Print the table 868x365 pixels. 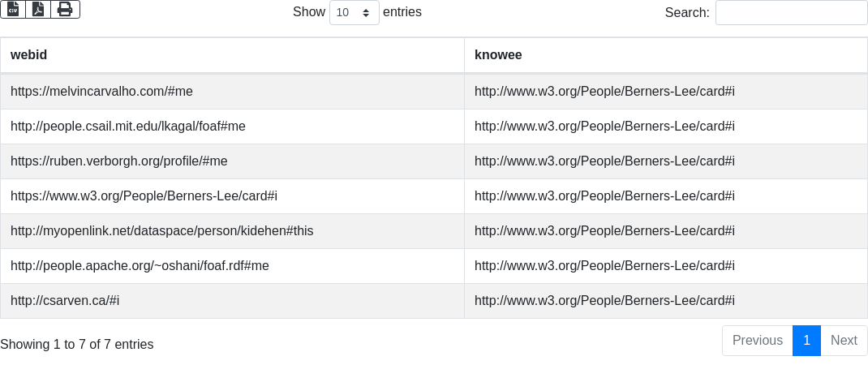pos(65,9)
